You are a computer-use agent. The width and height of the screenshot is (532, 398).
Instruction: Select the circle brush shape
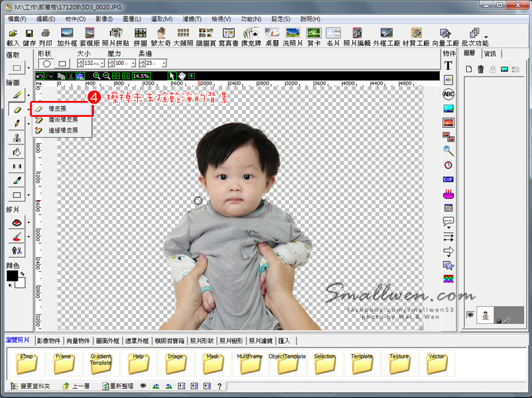point(47,63)
